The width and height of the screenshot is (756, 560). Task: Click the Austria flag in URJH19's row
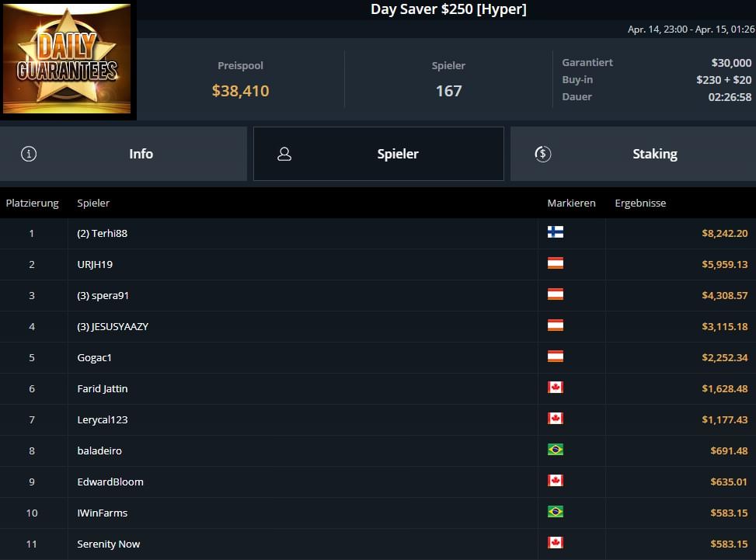(x=555, y=263)
